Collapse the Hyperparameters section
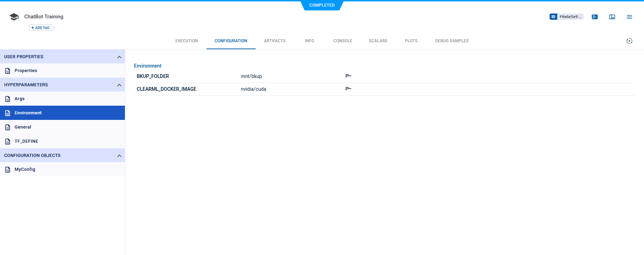 click(x=119, y=85)
